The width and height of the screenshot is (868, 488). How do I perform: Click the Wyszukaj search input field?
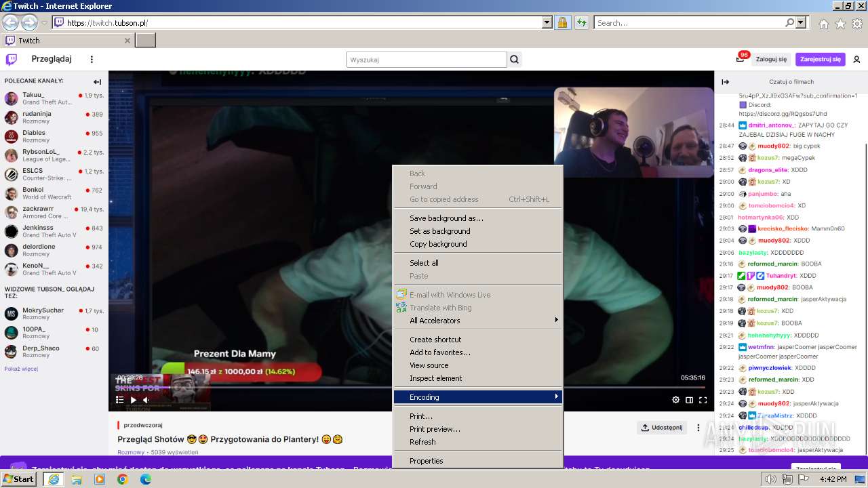click(426, 60)
